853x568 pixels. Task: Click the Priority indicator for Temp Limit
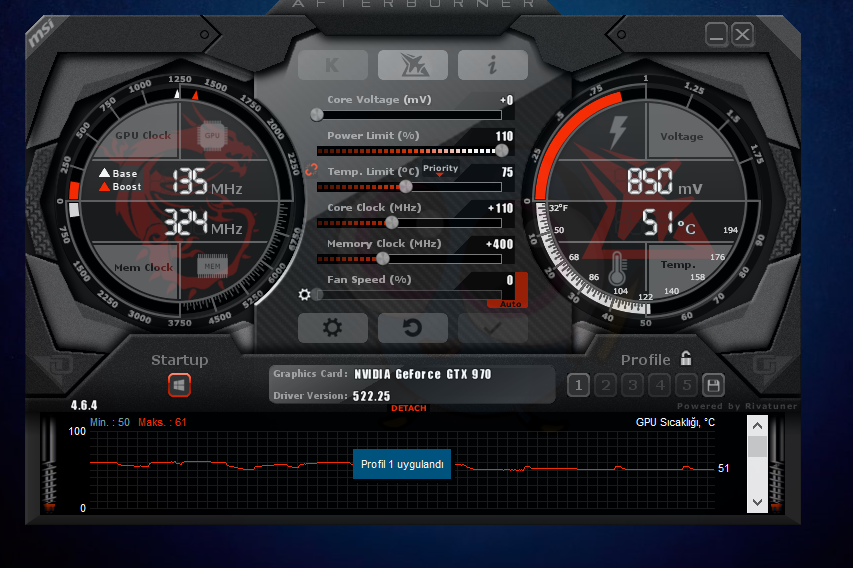[x=441, y=169]
